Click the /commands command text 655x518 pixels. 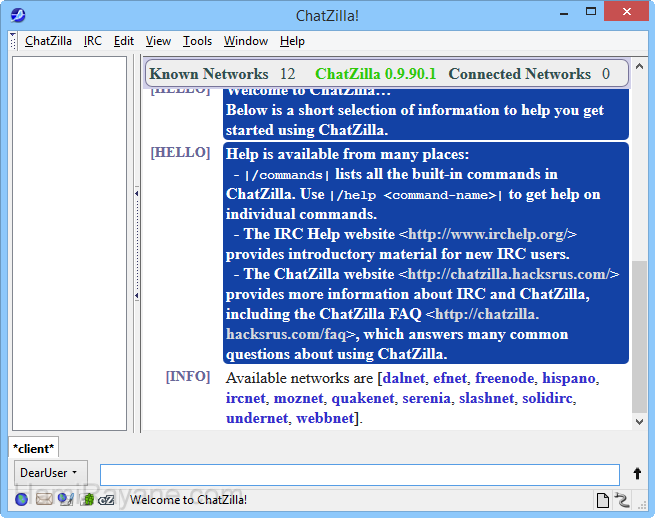[x=287, y=175]
